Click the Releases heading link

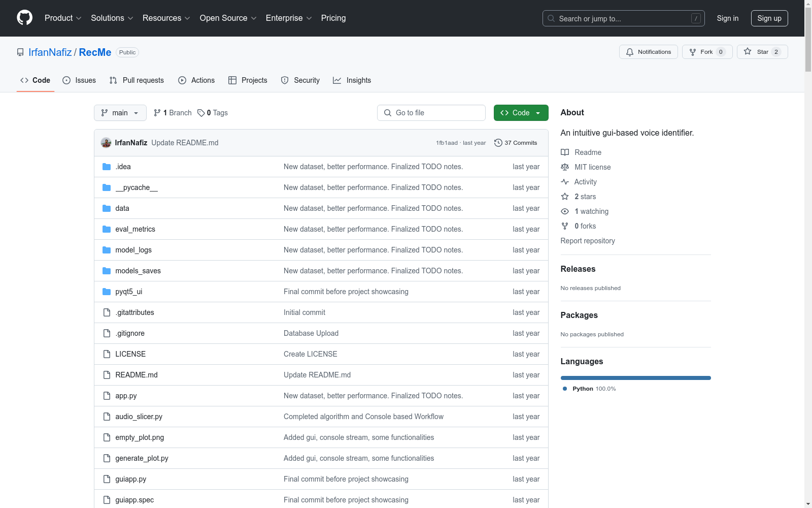click(x=578, y=269)
